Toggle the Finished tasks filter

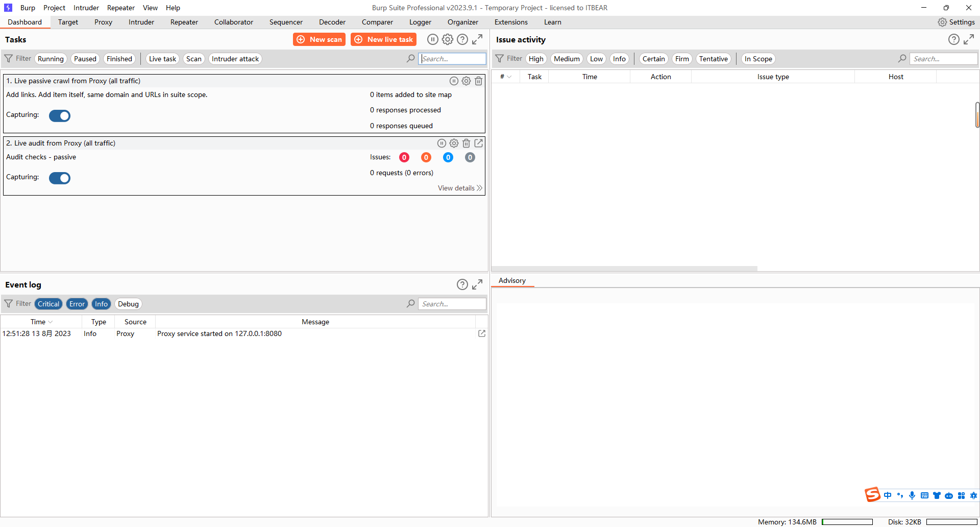coord(119,59)
